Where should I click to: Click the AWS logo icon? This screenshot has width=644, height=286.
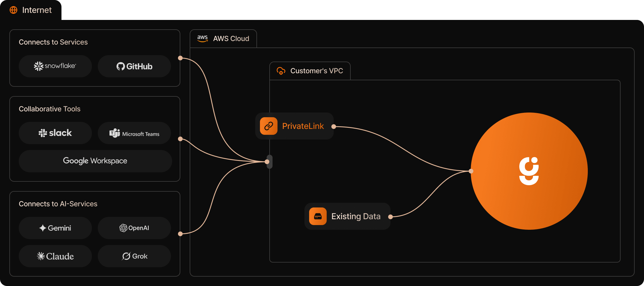pos(202,39)
